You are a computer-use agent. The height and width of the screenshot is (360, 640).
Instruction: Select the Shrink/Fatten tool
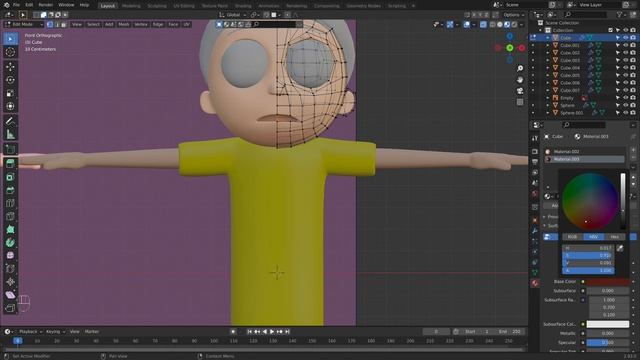pos(10,282)
